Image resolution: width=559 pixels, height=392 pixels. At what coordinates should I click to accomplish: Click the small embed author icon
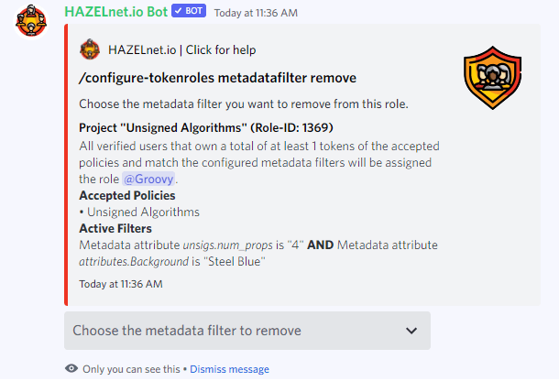pyautogui.click(x=90, y=49)
